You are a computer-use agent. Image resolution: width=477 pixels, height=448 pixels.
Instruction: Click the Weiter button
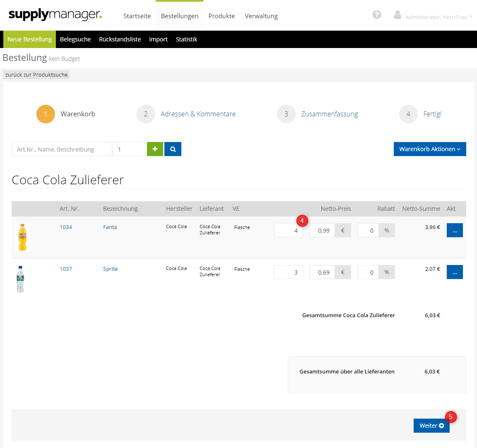[x=431, y=426]
